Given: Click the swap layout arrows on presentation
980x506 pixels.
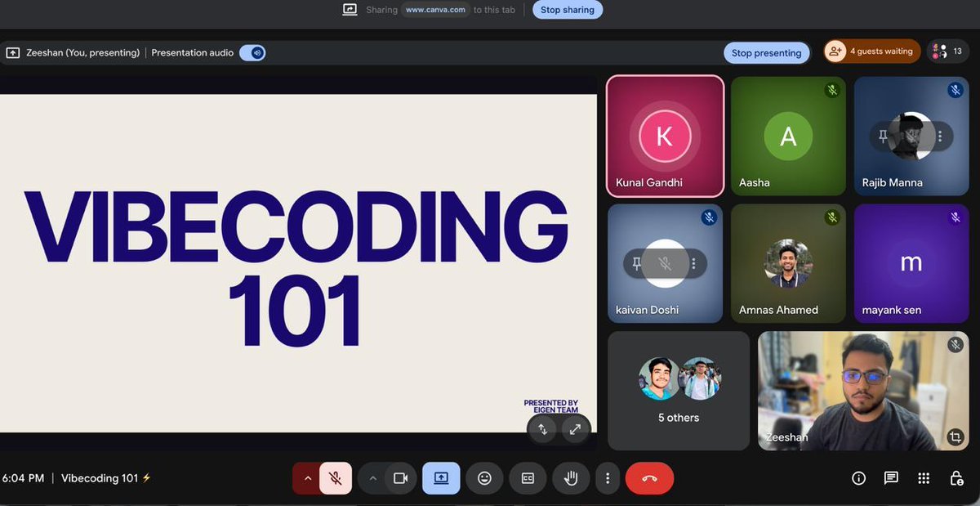Looking at the screenshot, I should pos(542,429).
